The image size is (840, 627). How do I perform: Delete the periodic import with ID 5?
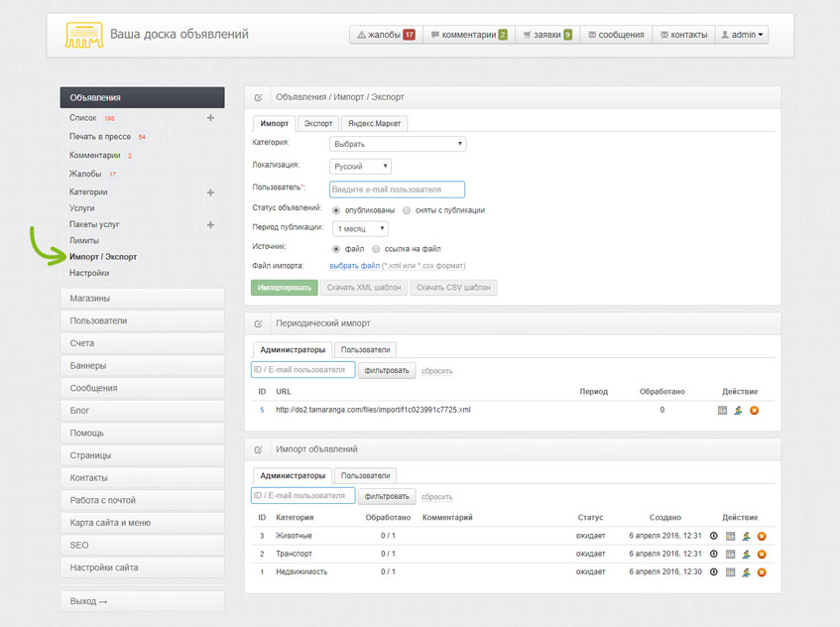coord(755,411)
